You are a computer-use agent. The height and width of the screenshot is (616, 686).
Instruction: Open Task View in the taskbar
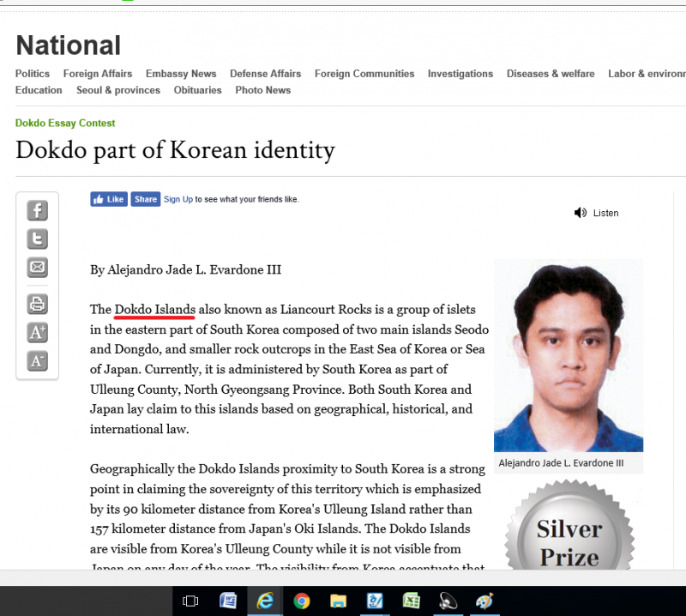[190, 601]
